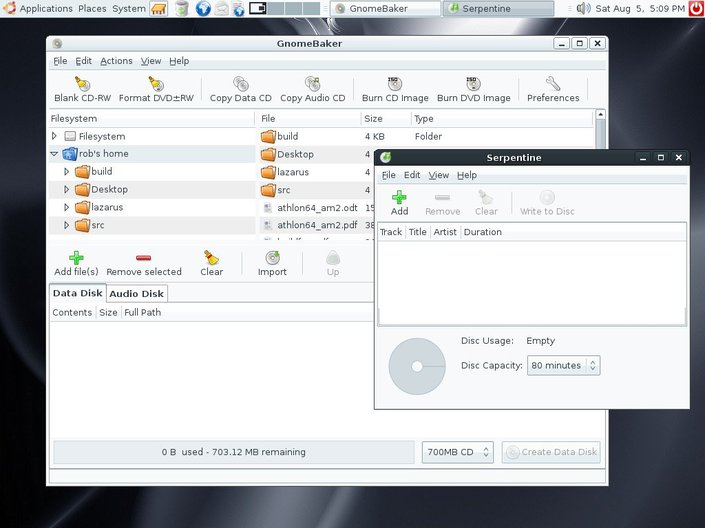Open Serpentine Edit menu
Image resolution: width=705 pixels, height=528 pixels.
click(412, 175)
